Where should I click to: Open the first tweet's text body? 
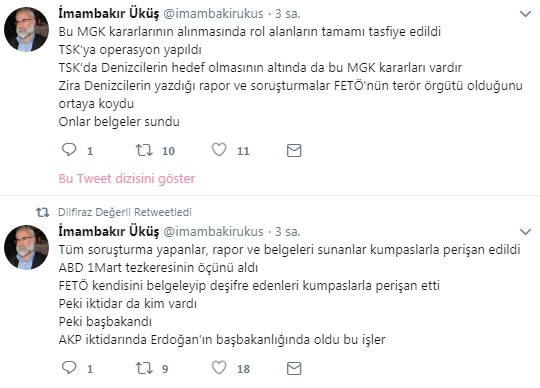tap(291, 76)
